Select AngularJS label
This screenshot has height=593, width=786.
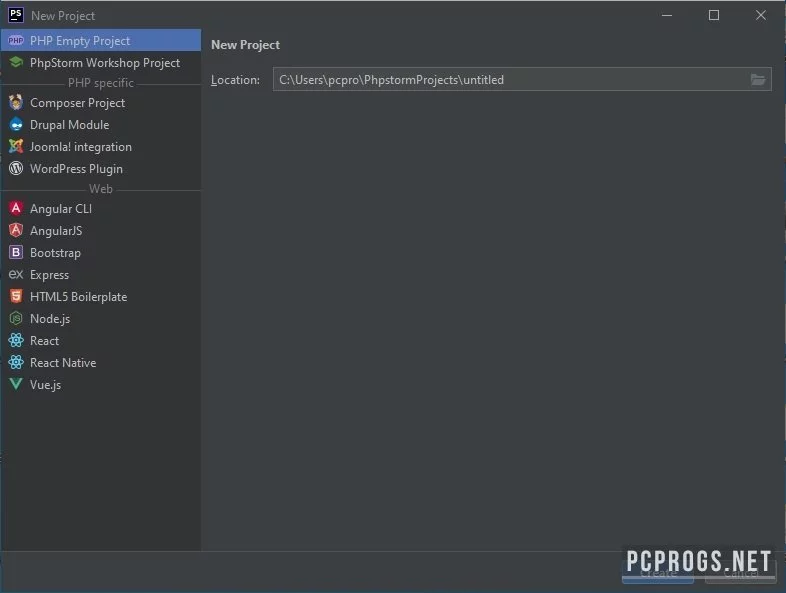tap(56, 231)
